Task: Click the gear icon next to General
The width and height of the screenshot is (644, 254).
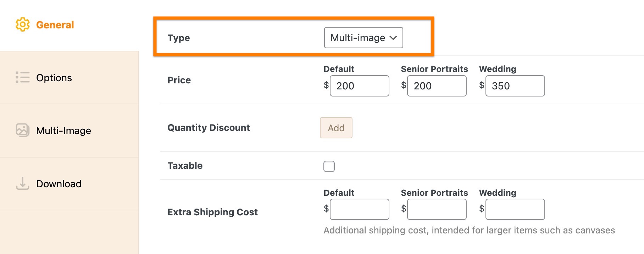Action: click(x=22, y=24)
